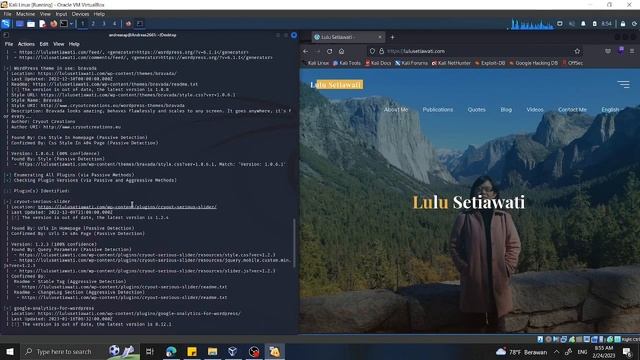Click the purple extension icon in the Firefox toolbar

[x=621, y=51]
